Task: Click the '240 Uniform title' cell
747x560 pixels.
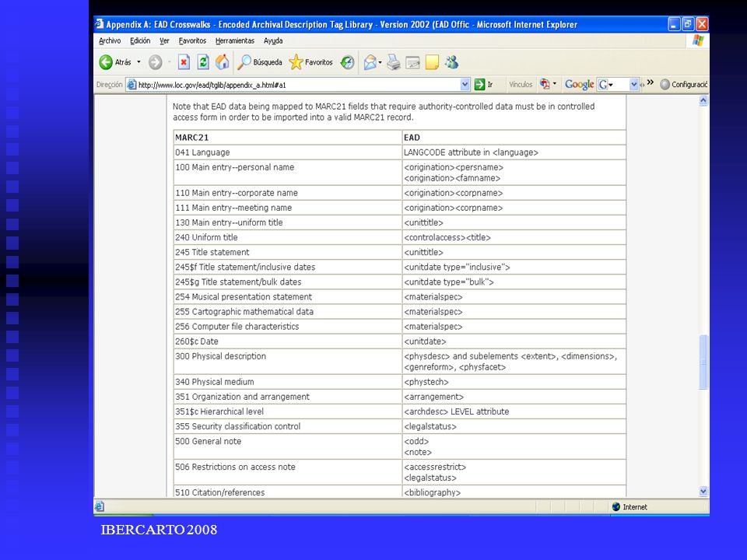Action: pos(288,237)
